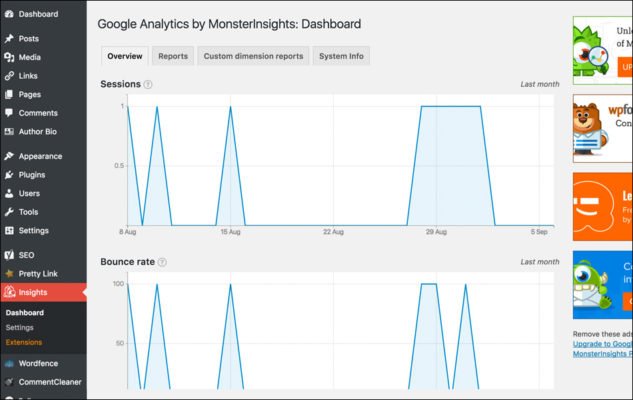Click the Upgrade to Google Analytics link

[x=602, y=344]
